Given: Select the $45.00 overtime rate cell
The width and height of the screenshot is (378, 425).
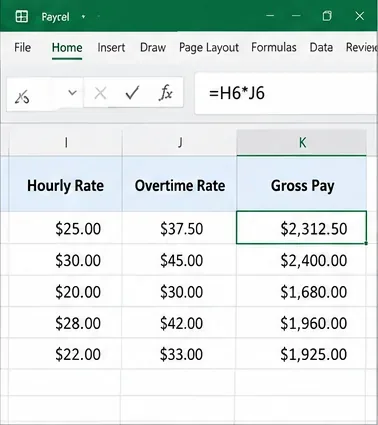Looking at the screenshot, I should [180, 260].
